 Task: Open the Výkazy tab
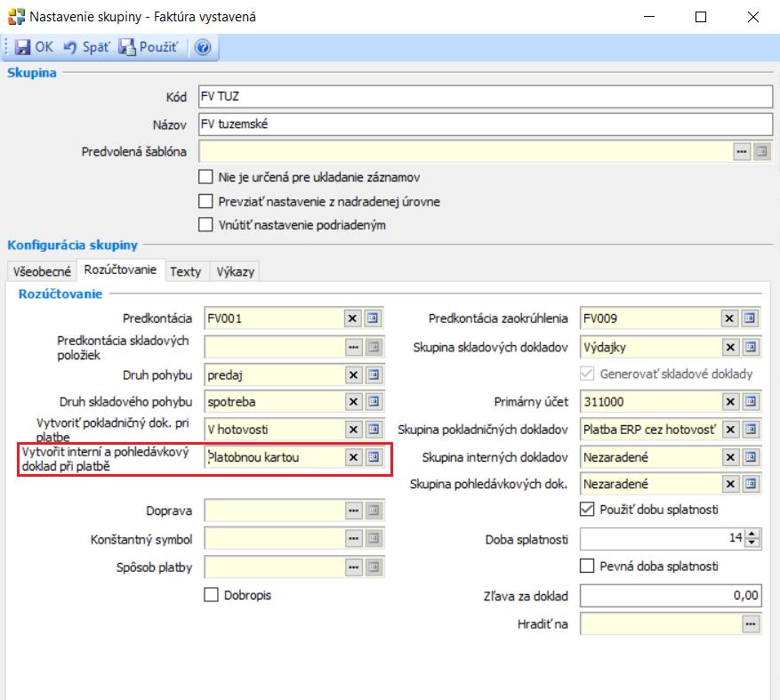coord(235,271)
